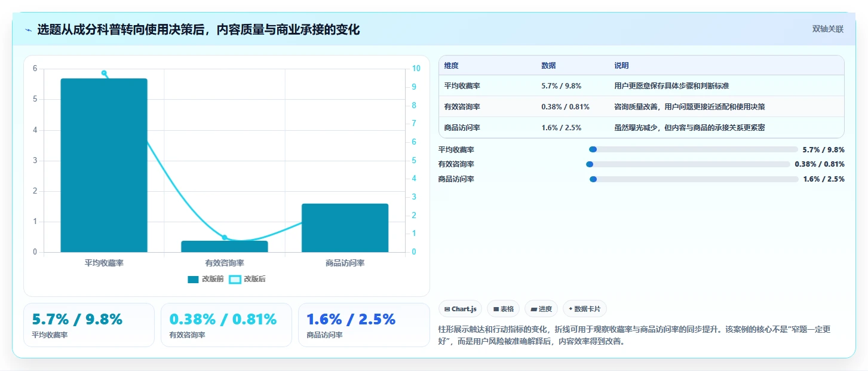Click the 商品访问率 progress bar
The width and height of the screenshot is (868, 371).
pos(694,179)
